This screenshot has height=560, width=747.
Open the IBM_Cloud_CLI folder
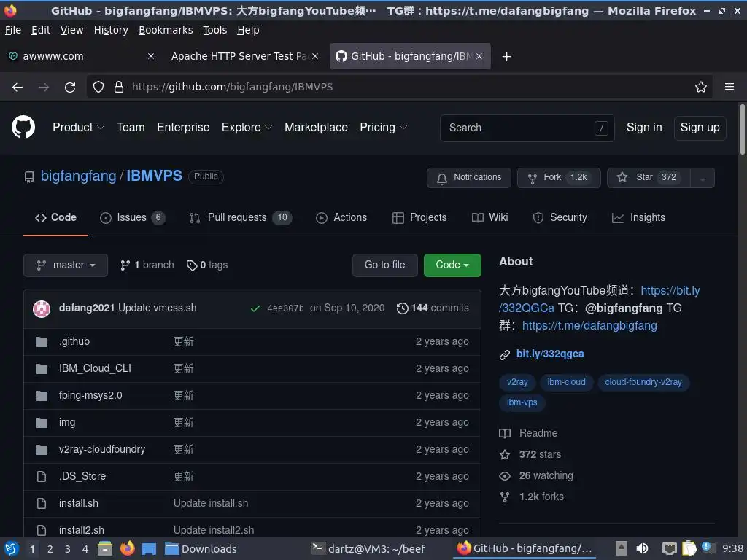pyautogui.click(x=95, y=368)
